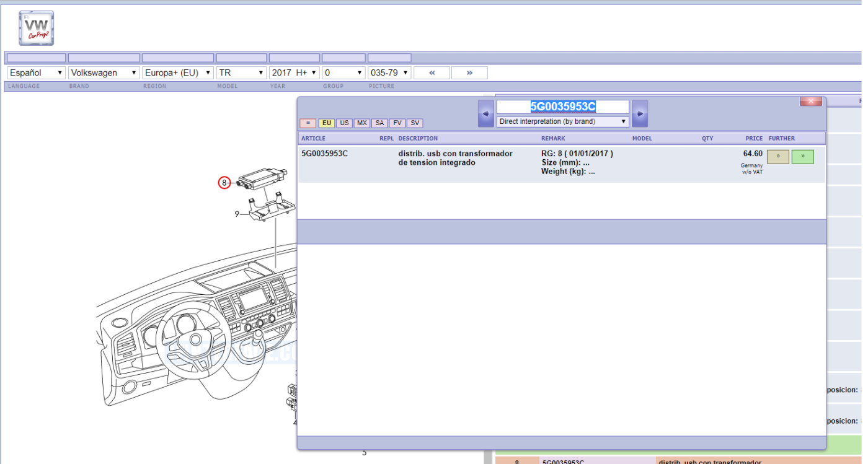Select the US market toggle

click(344, 123)
